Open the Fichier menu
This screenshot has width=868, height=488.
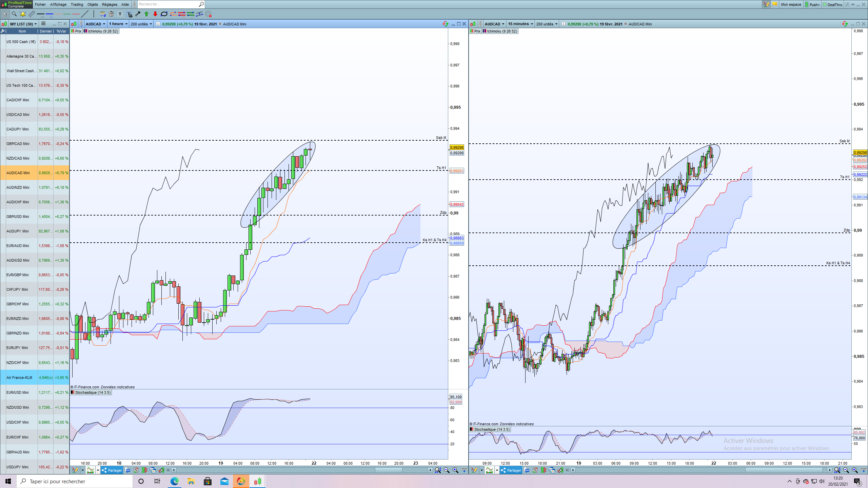(x=40, y=4)
